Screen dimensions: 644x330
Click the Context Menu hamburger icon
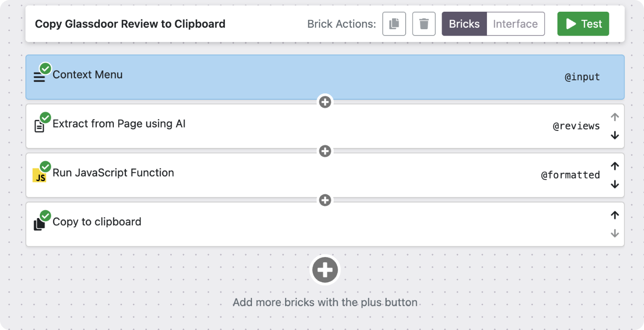(39, 77)
